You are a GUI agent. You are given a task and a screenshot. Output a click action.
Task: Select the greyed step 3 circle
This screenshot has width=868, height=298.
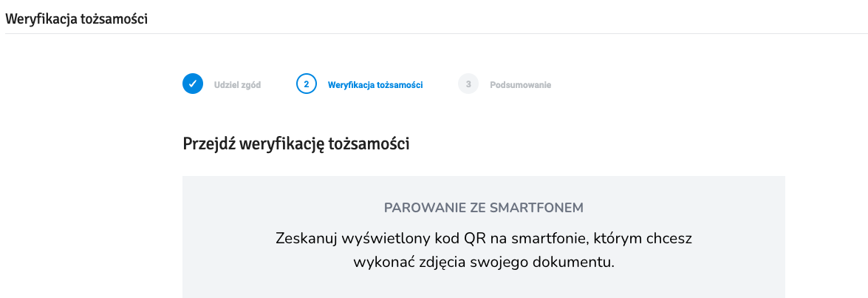tap(468, 84)
